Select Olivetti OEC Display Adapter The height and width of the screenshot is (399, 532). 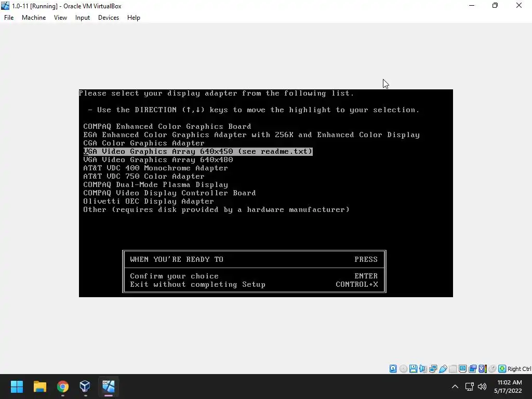pyautogui.click(x=149, y=201)
